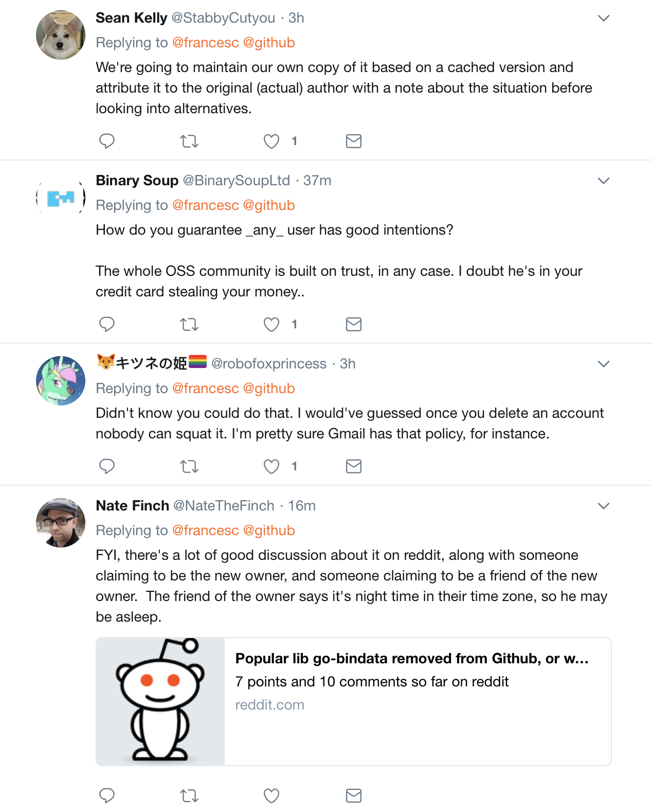
Task: Open Binary Soup's profile name
Action: tap(137, 181)
